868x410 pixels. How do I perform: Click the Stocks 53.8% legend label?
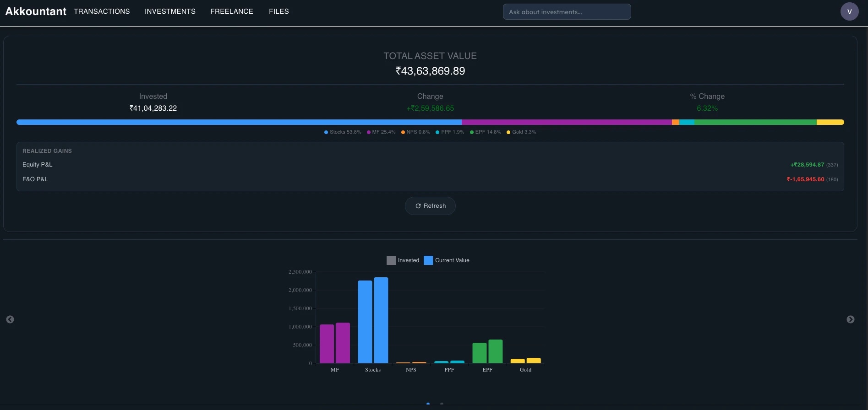pos(343,132)
